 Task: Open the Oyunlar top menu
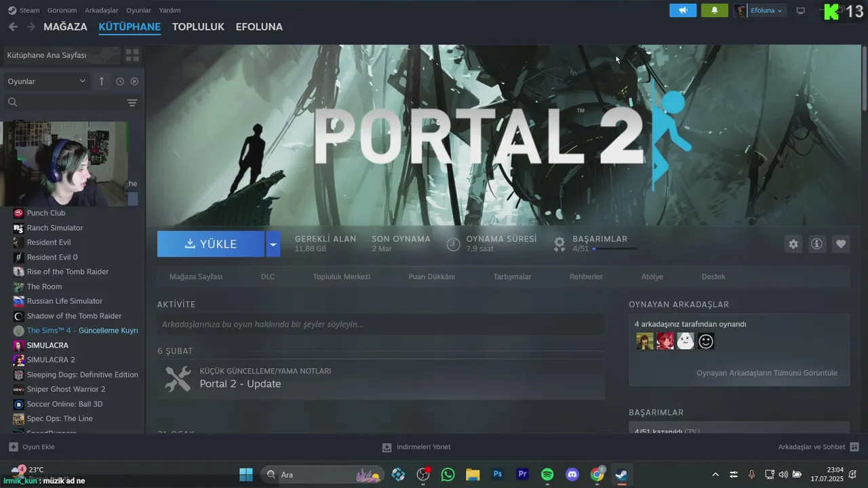pyautogui.click(x=138, y=10)
